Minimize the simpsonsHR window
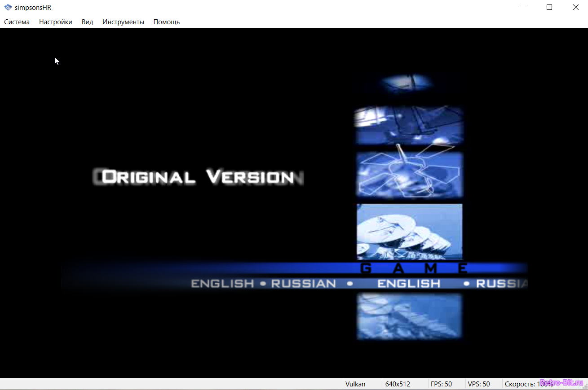 click(523, 8)
